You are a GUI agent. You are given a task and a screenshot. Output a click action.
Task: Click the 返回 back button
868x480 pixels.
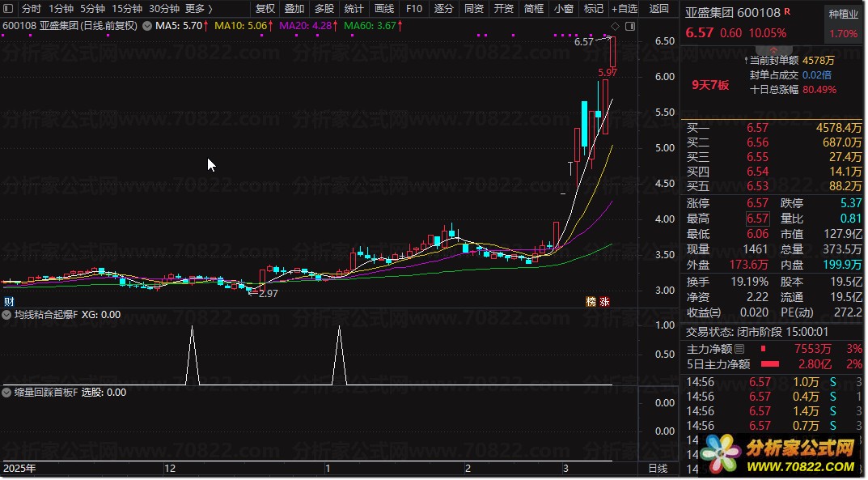coord(658,8)
